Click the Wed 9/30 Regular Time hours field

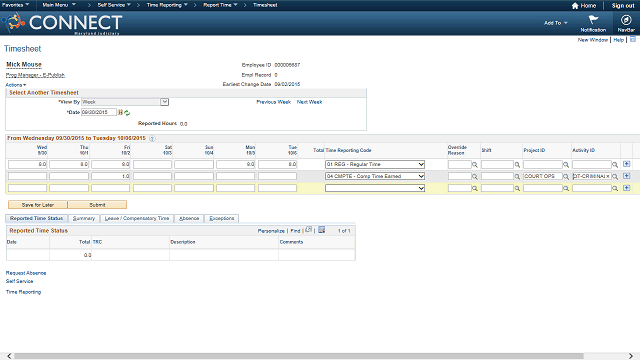(27, 164)
